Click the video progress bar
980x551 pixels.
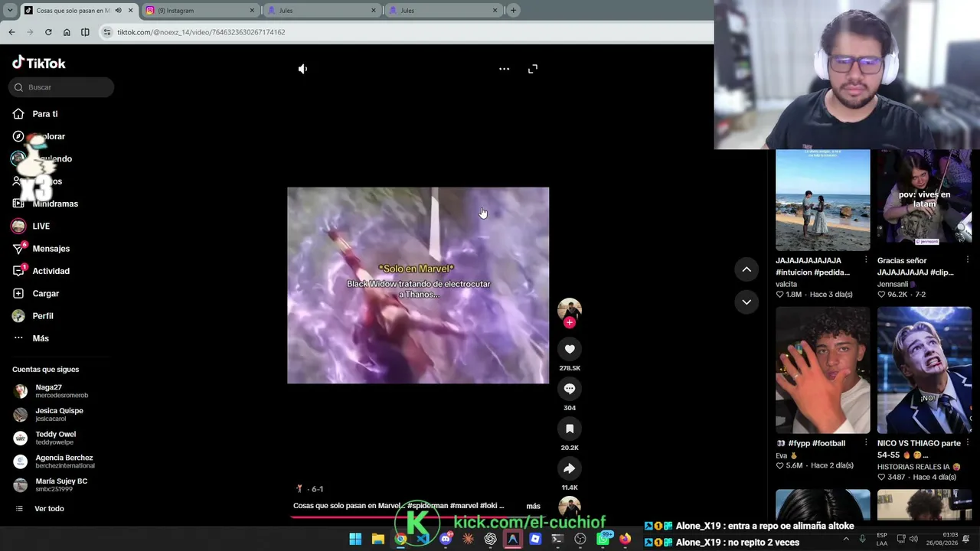tap(418, 517)
